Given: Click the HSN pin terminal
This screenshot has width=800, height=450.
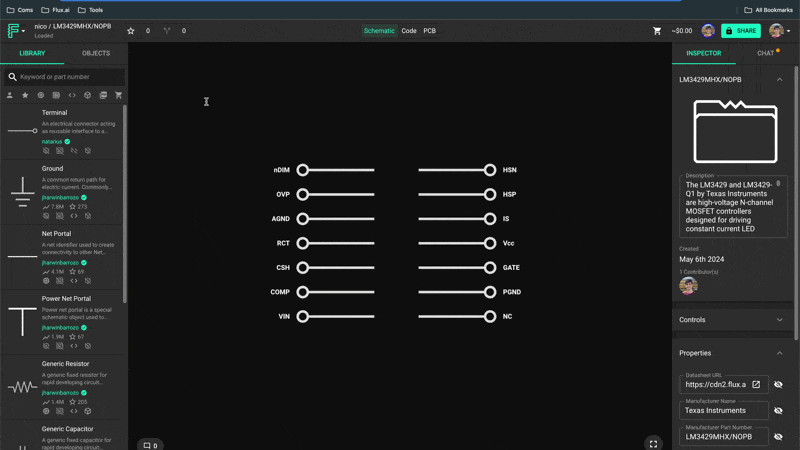Looking at the screenshot, I should pos(490,170).
